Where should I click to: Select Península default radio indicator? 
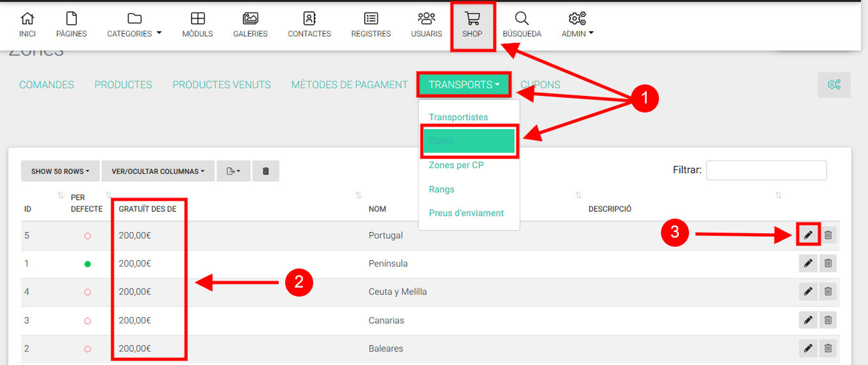coord(88,264)
